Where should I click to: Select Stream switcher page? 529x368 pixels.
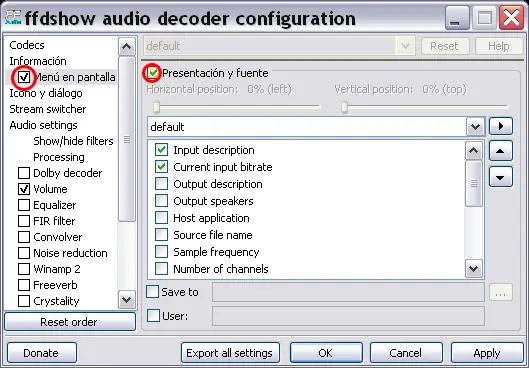(x=48, y=109)
